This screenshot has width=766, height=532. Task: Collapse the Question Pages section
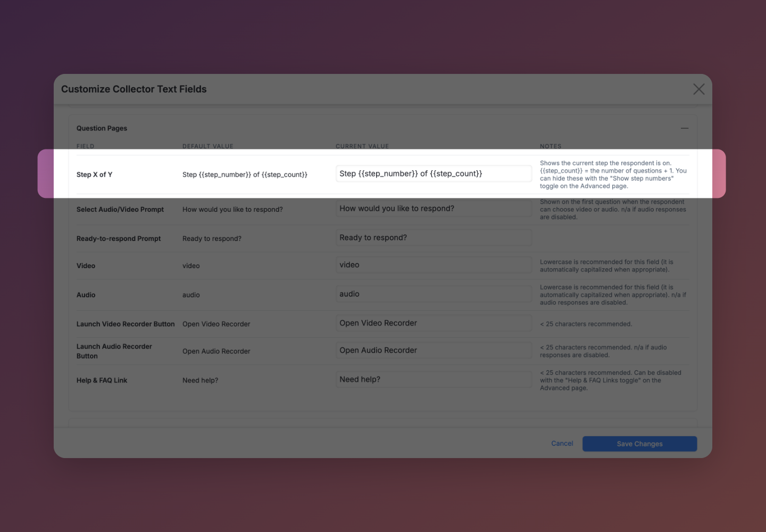pyautogui.click(x=685, y=128)
